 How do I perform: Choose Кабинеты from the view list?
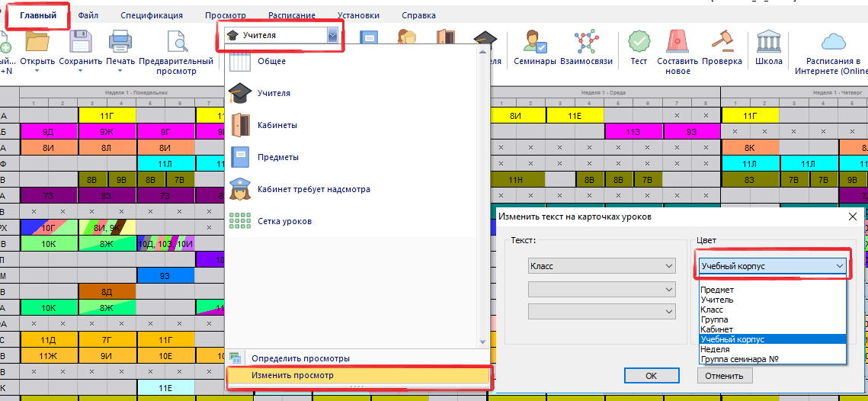click(x=277, y=125)
